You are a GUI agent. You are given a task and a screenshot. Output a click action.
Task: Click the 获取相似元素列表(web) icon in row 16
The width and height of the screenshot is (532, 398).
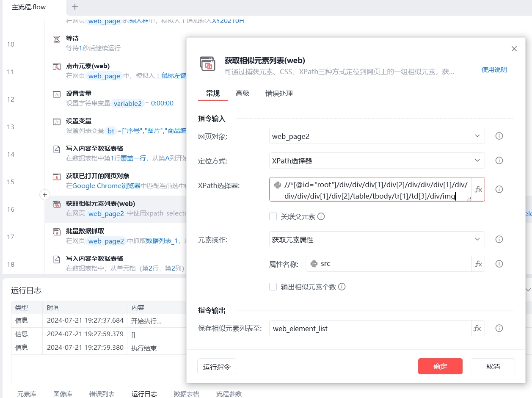pyautogui.click(x=57, y=204)
